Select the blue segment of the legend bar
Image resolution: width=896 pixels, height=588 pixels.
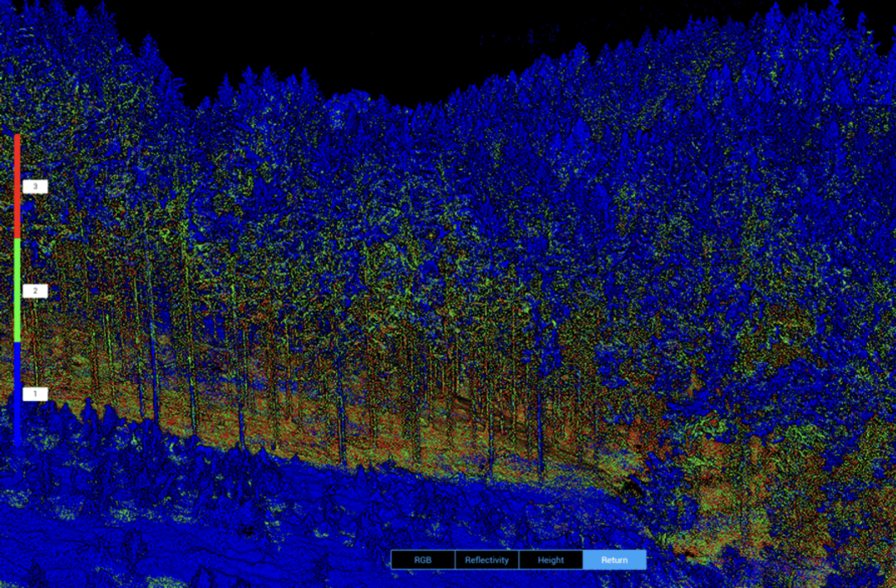tap(18, 395)
